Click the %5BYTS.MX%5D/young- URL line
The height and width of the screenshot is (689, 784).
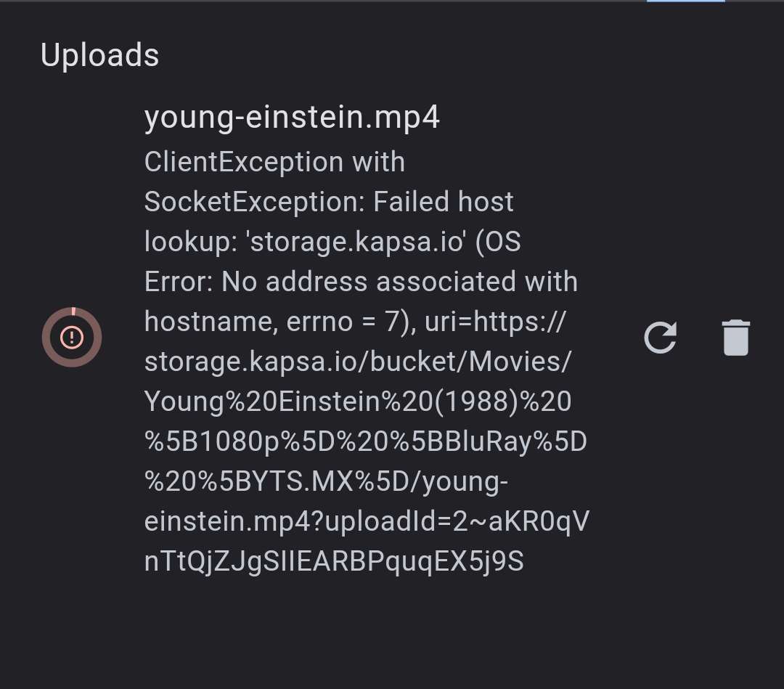[326, 481]
